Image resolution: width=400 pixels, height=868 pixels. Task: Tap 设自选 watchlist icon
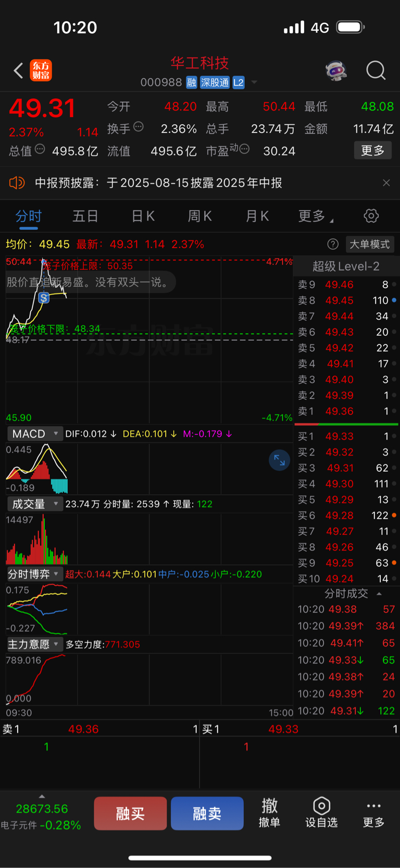click(x=321, y=813)
